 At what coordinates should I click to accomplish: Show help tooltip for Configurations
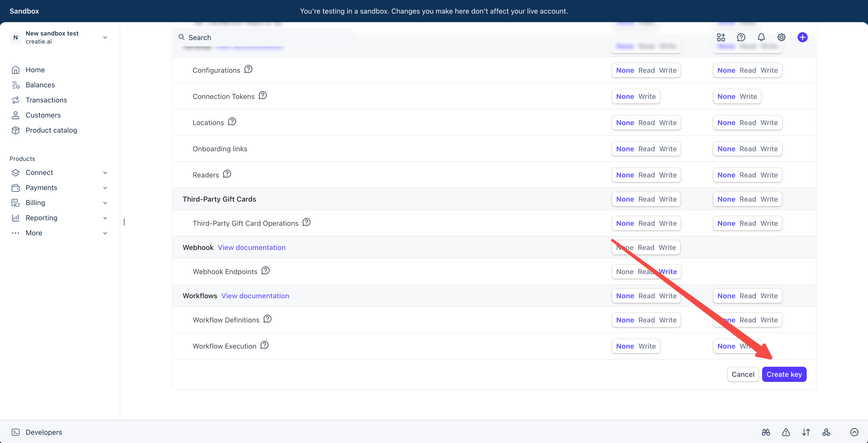pos(248,69)
